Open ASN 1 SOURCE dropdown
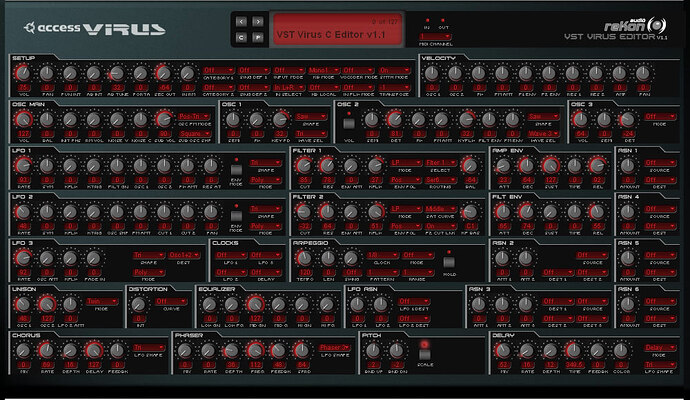690x400 pixels. [660, 163]
